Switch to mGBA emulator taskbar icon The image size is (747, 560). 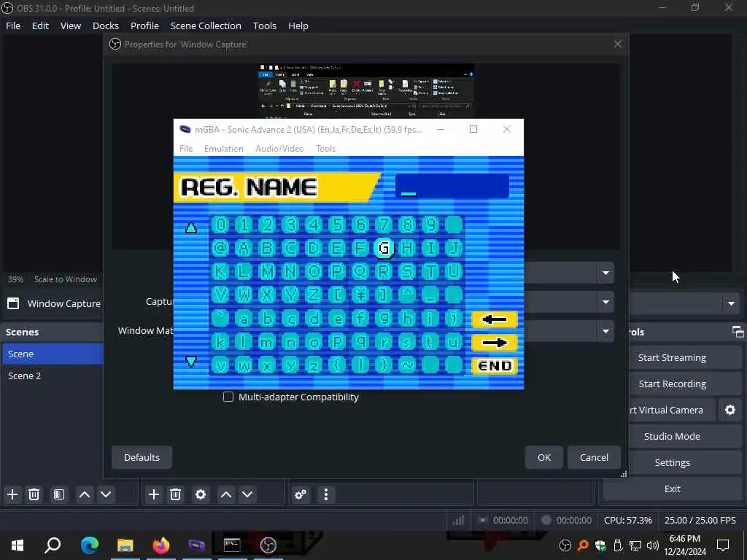click(196, 545)
